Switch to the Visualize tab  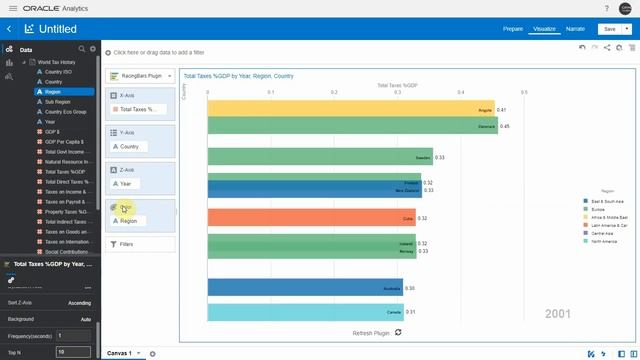pos(544,29)
